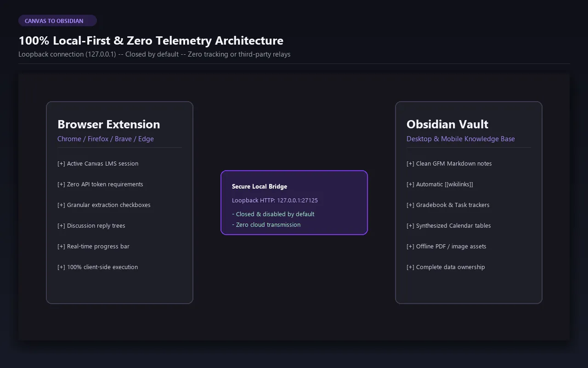588x368 pixels.
Task: Select 'Zero API token requirements' row
Action: click(100, 184)
